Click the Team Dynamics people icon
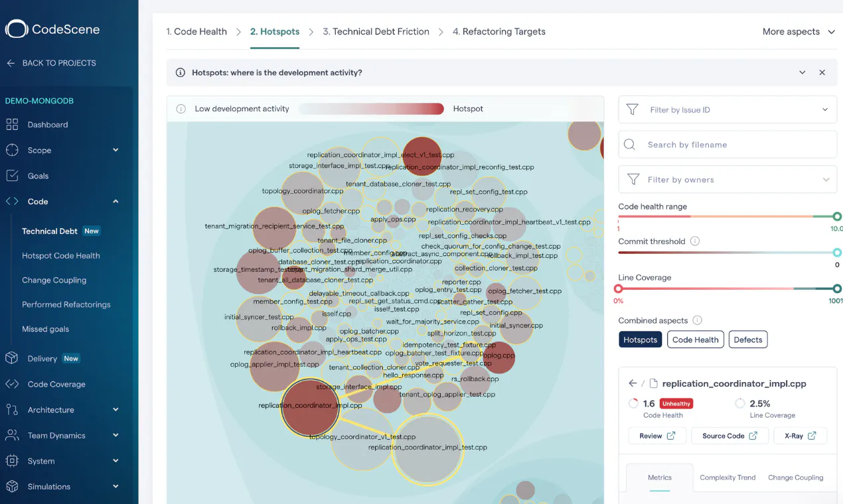843x504 pixels. [x=12, y=436]
